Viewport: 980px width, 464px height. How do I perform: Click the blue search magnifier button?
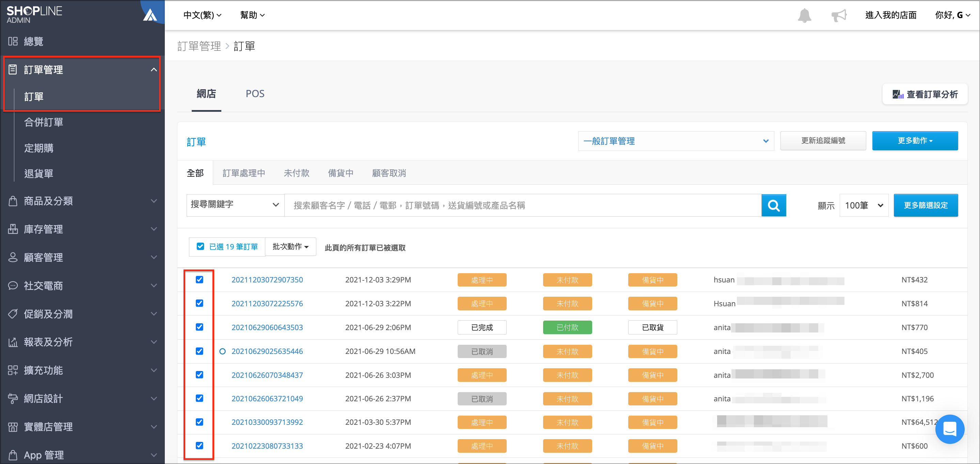(773, 205)
